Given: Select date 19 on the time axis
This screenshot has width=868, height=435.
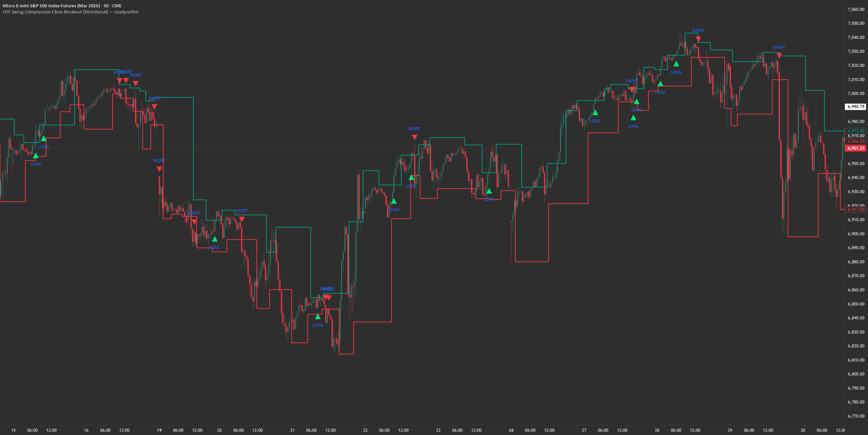Looking at the screenshot, I should click(x=159, y=430).
